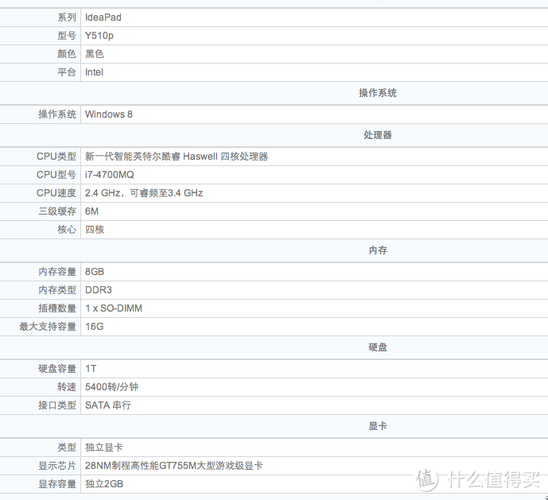Viewport: 548px width, 500px height.
Task: Click the 型号 row label
Action: (66, 36)
